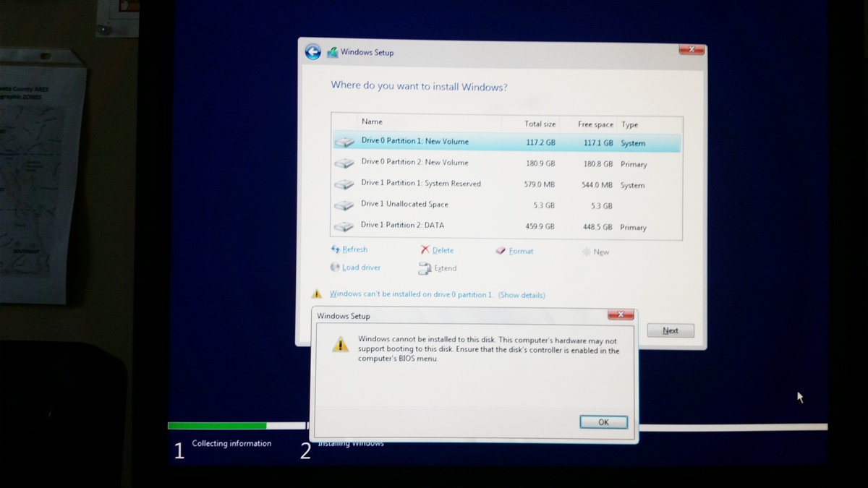868x488 pixels.
Task: Select row 'Drive 0 Partition 1: New Volume'
Action: coord(506,142)
